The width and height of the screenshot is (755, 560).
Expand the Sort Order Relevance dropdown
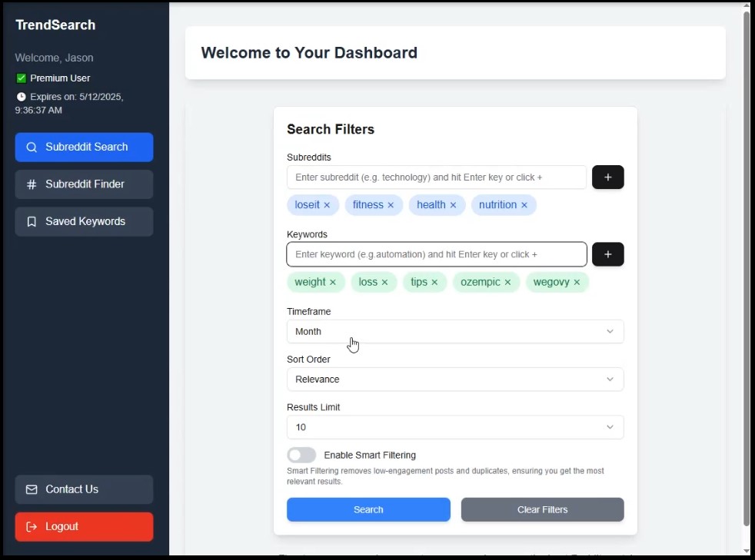[x=455, y=379]
